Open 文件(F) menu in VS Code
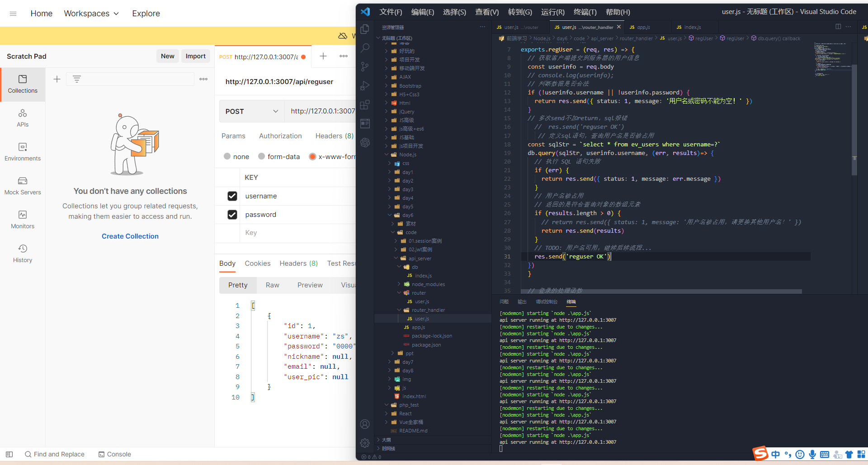Image resolution: width=868 pixels, height=465 pixels. coord(391,12)
